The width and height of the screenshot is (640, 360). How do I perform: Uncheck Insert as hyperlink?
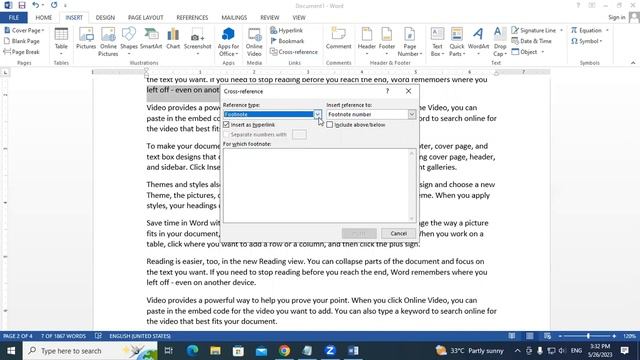227,124
